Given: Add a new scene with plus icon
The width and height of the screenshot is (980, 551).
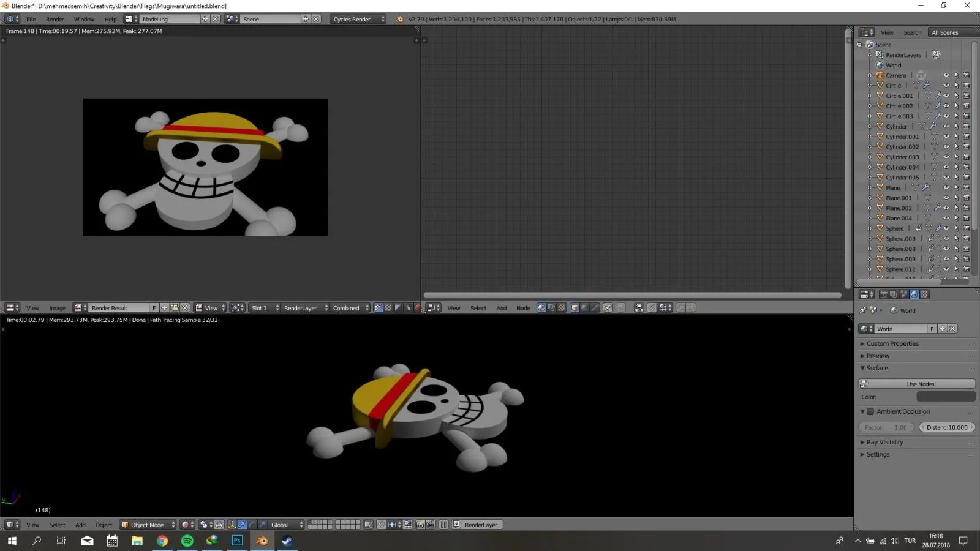Looking at the screenshot, I should point(306,19).
